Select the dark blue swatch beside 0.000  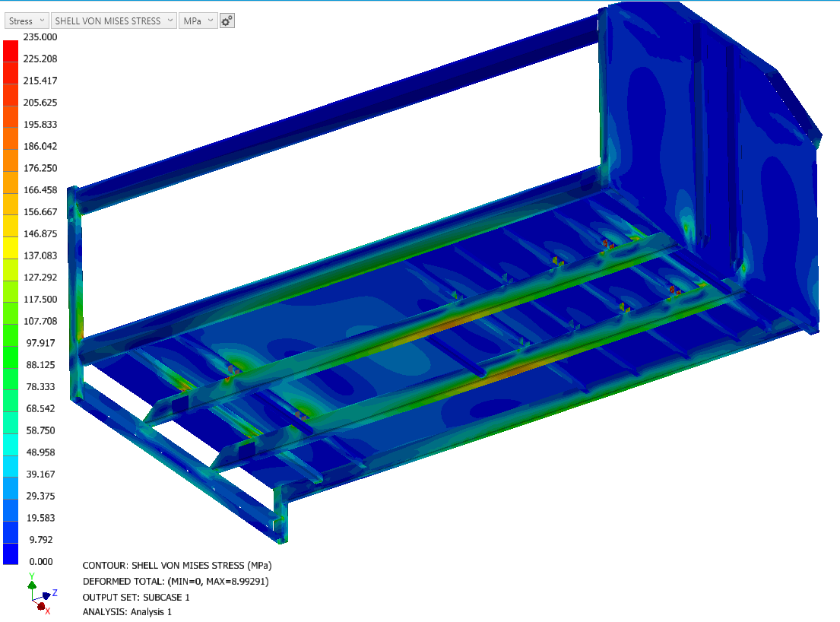click(x=11, y=554)
